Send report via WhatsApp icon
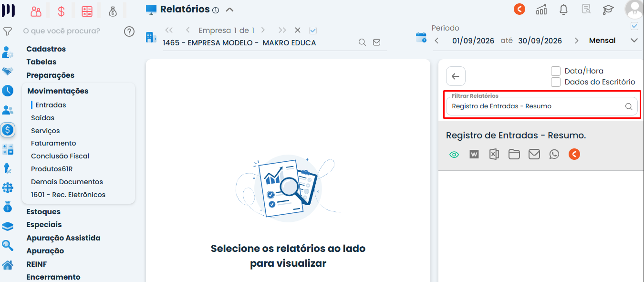644x282 pixels. (554, 154)
